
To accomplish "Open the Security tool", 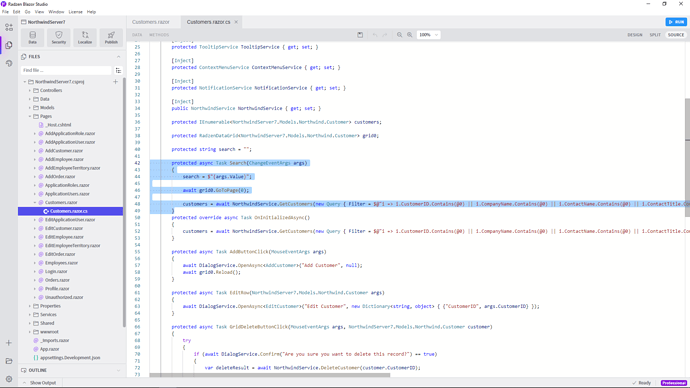I will (x=59, y=37).
